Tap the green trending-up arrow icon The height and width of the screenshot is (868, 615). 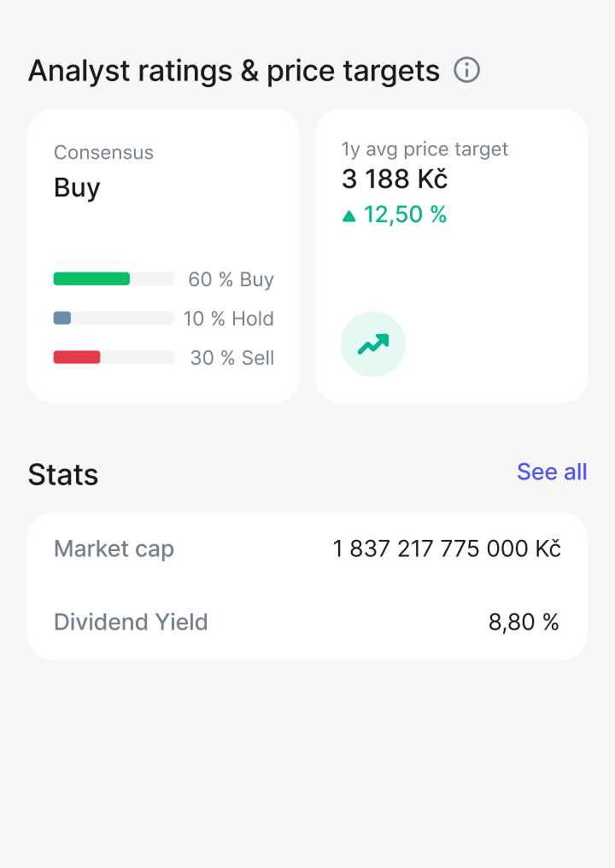pos(373,344)
